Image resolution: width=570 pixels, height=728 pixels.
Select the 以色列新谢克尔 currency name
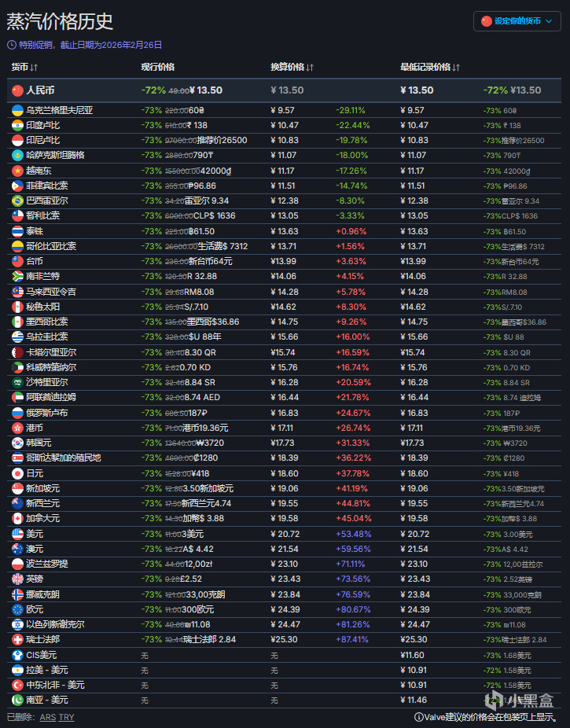pyautogui.click(x=55, y=624)
